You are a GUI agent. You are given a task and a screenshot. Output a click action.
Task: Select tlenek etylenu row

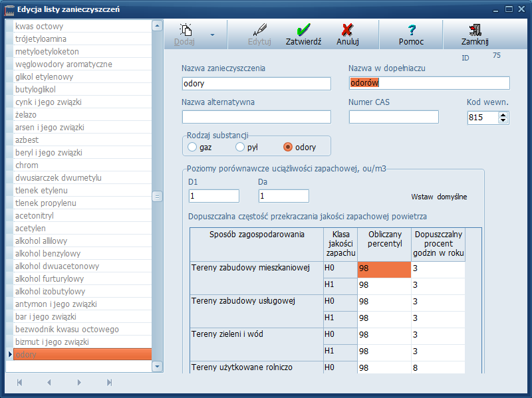pos(82,191)
